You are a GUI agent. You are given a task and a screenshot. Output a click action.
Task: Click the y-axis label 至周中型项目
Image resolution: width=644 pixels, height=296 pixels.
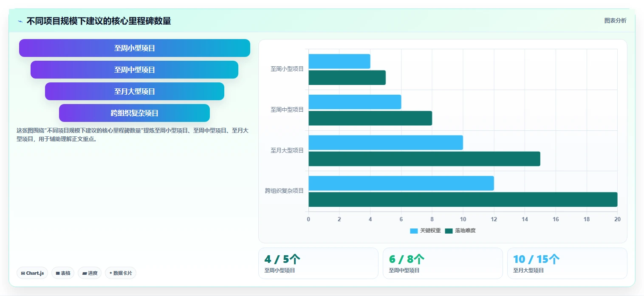[287, 110]
